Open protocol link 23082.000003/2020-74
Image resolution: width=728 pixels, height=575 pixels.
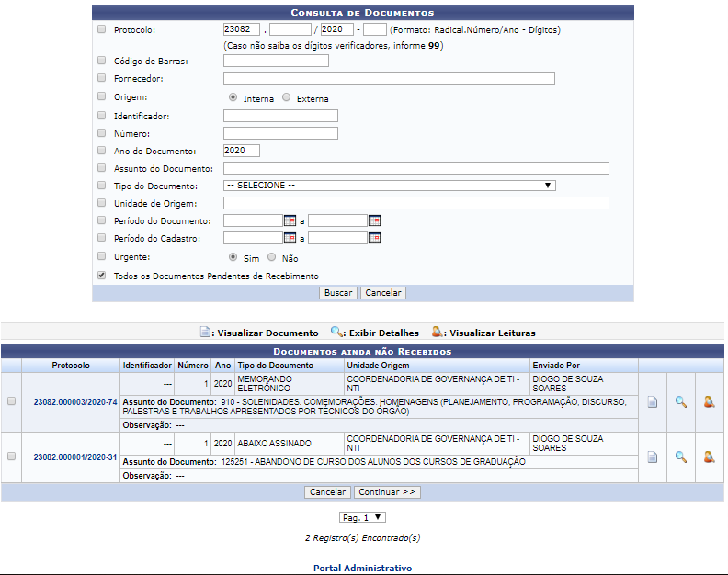[75, 402]
